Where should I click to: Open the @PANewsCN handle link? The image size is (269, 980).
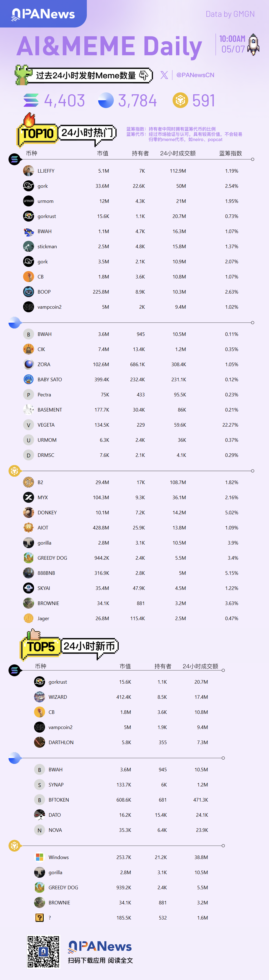(x=195, y=75)
